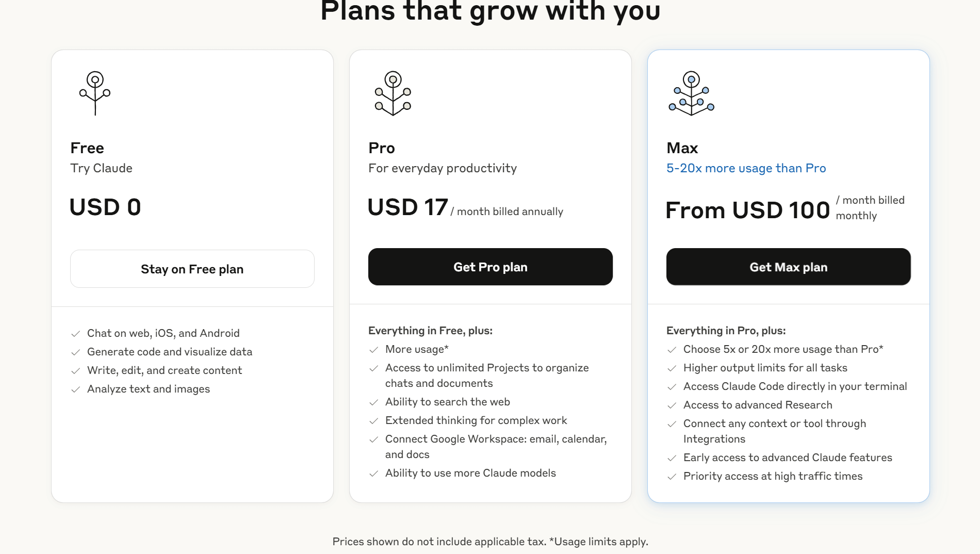Open '5-20x more usage than Pro' link
The height and width of the screenshot is (554, 980).
(x=746, y=168)
